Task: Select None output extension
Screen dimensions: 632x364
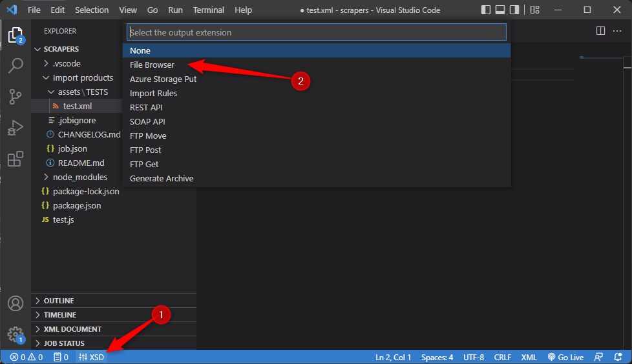Action: coord(317,50)
